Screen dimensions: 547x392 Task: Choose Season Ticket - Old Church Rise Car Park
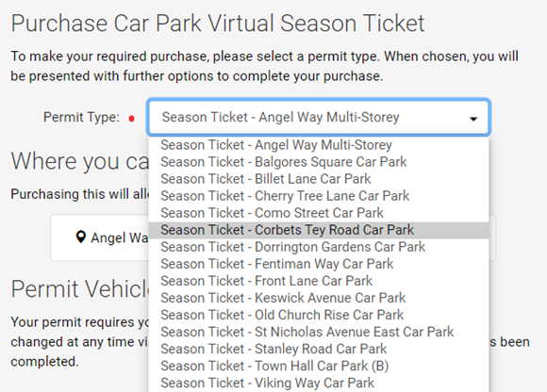coord(319,316)
